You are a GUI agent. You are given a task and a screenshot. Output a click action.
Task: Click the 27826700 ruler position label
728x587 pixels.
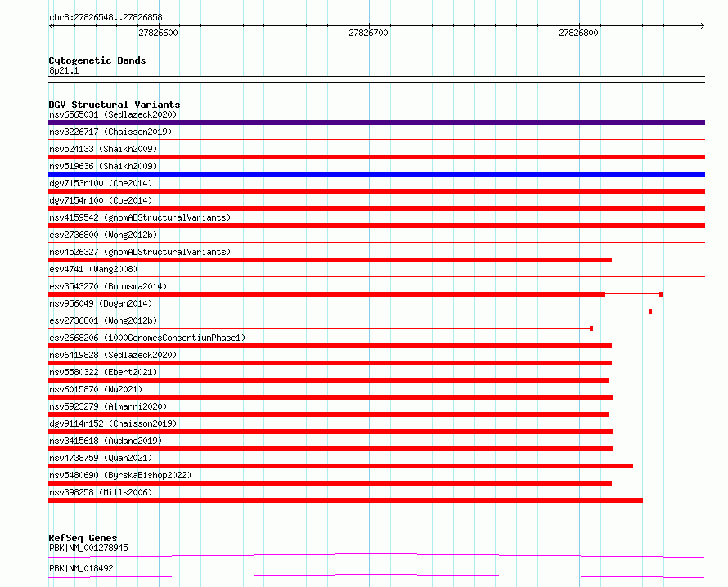click(368, 33)
